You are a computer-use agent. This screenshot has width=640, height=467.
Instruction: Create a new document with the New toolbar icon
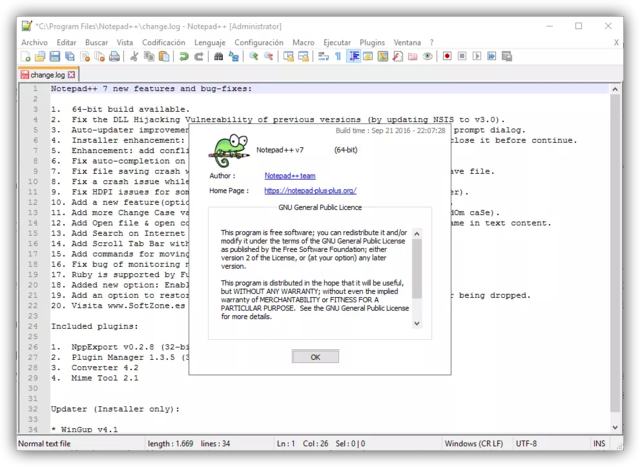click(x=26, y=56)
